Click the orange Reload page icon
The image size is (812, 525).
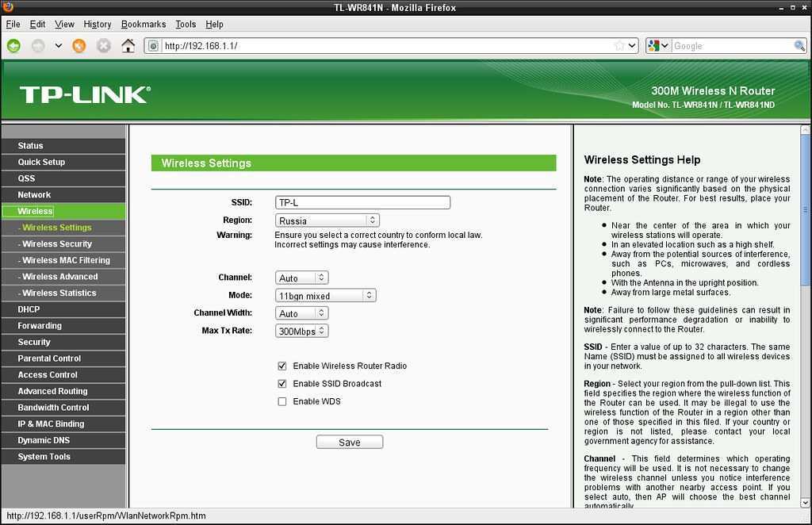click(79, 46)
